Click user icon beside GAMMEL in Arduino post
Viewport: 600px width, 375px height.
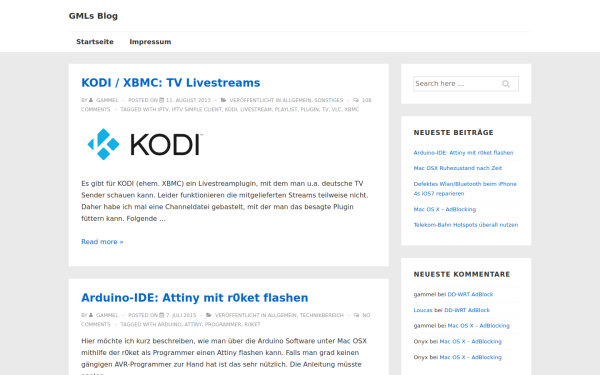coord(91,315)
